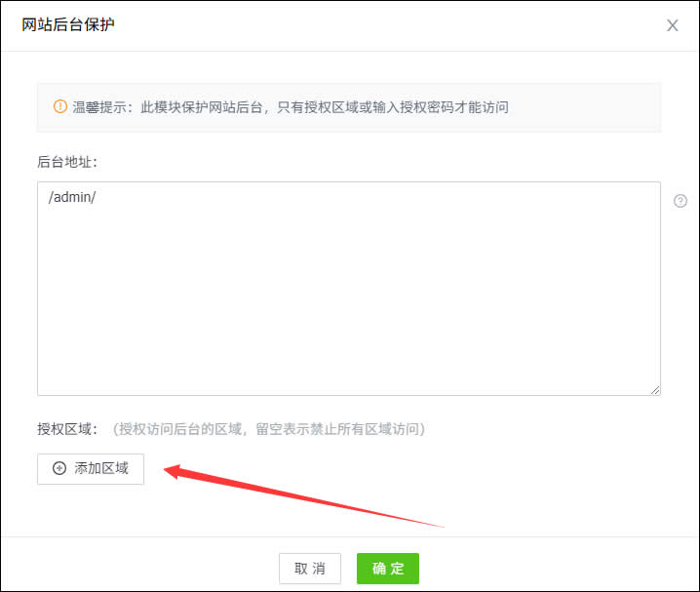This screenshot has height=592, width=700.
Task: Open the help question mark beside the textarea
Action: coord(681,201)
